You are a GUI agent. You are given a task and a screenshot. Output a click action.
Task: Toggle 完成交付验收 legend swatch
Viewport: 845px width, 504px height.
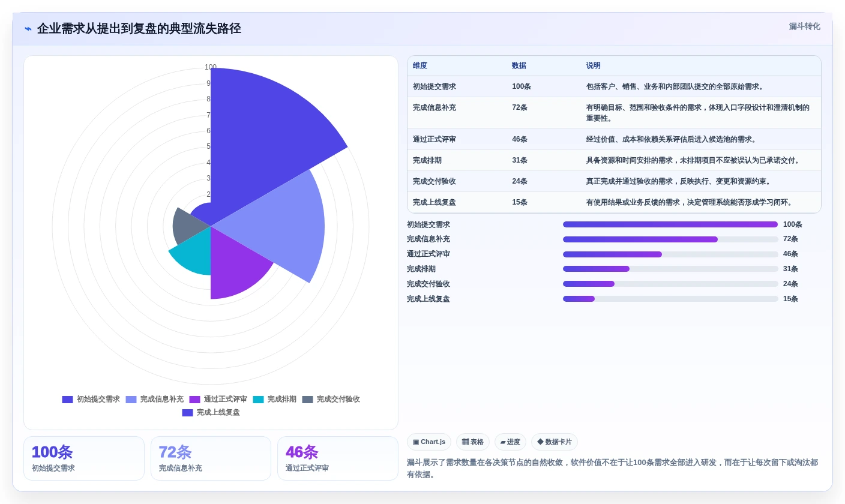307,400
